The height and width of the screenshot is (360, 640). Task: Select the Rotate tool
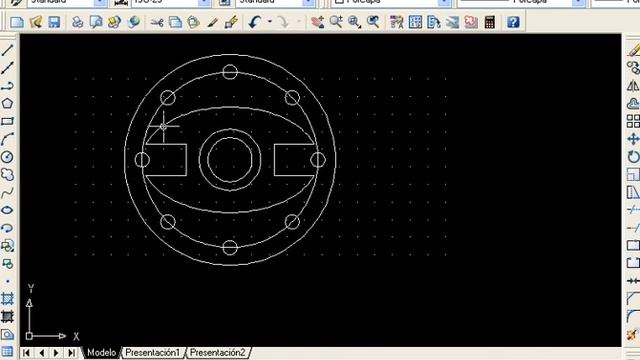(x=633, y=157)
